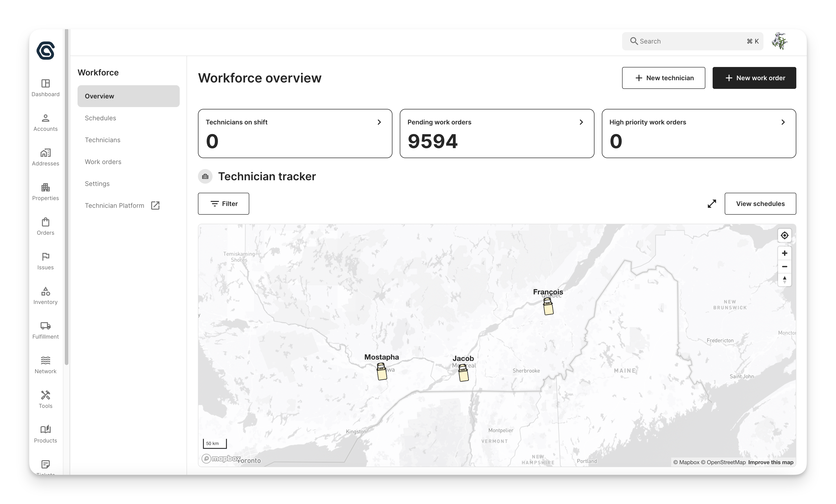Expand High priority work orders chevron
Image resolution: width=836 pixels, height=504 pixels.
click(783, 122)
